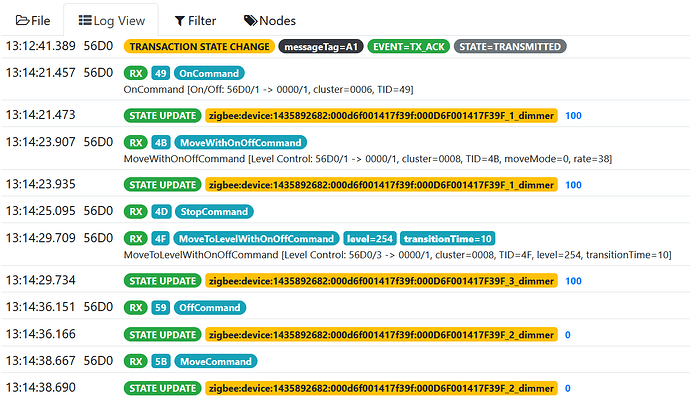
Task: Click the _3_dimmer device label
Action: pyautogui.click(x=381, y=281)
